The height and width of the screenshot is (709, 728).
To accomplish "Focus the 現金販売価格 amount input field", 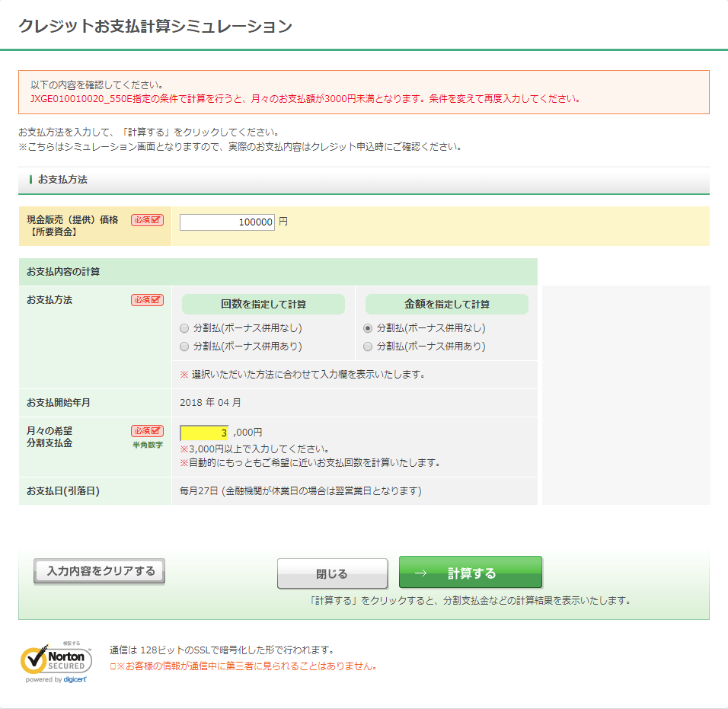I will 227,222.
